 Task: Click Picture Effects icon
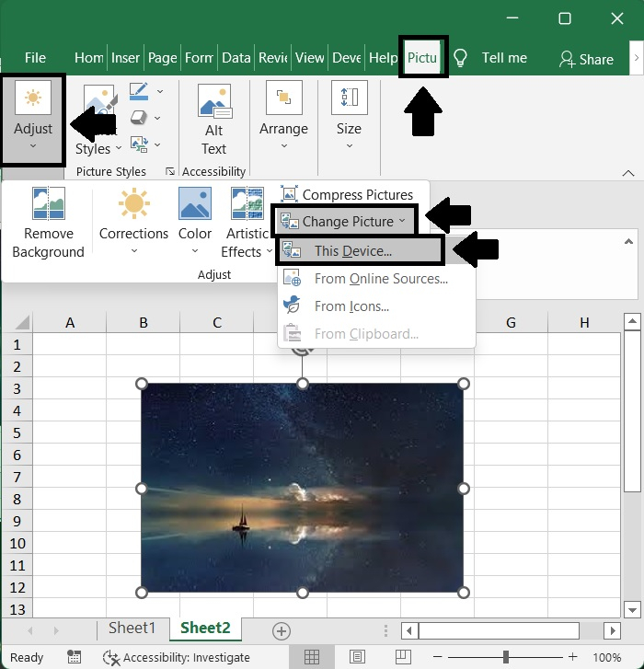coord(139,118)
